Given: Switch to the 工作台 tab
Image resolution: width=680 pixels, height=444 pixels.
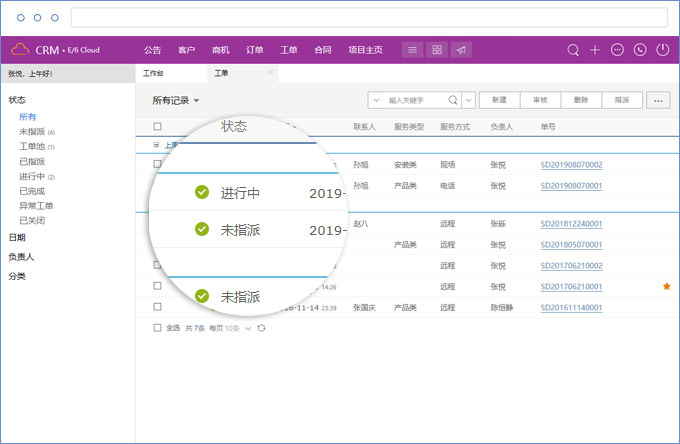Looking at the screenshot, I should click(x=153, y=73).
